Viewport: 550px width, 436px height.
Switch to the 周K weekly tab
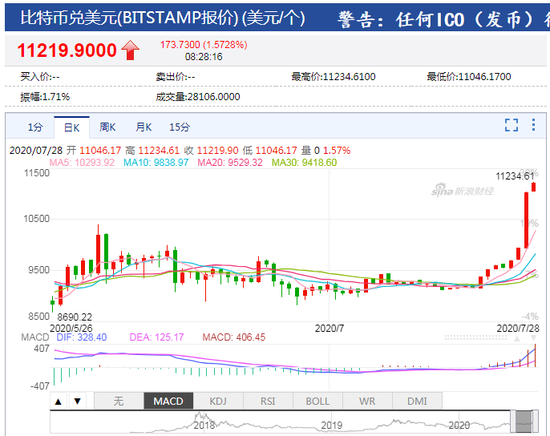pyautogui.click(x=107, y=127)
